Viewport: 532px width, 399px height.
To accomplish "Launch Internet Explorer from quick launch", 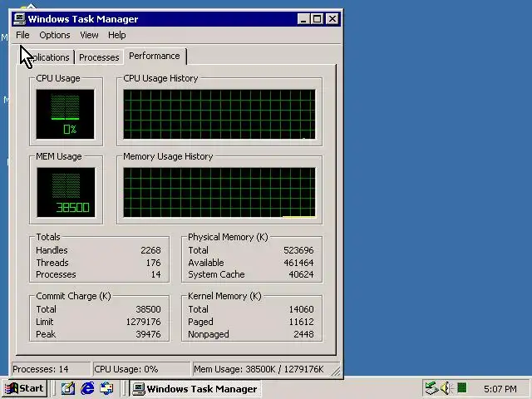I will (x=87, y=388).
